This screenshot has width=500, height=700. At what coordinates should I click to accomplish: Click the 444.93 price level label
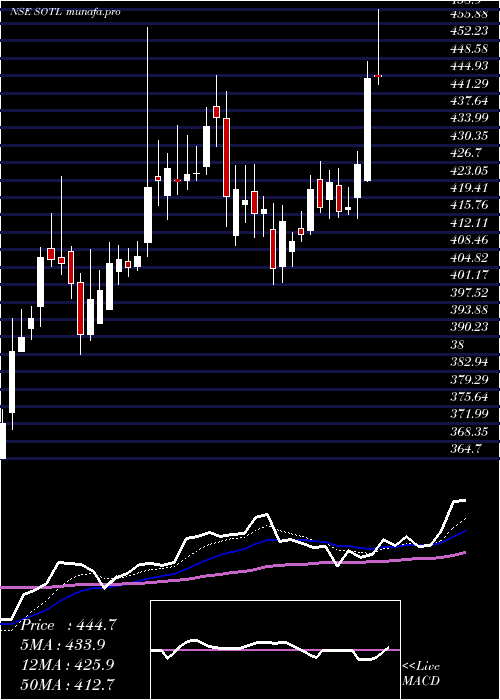(469, 66)
